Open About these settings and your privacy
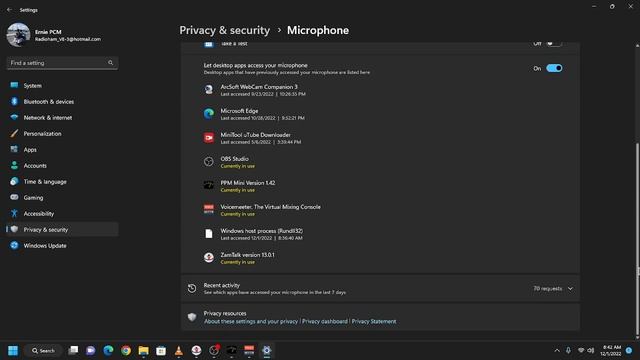The image size is (640, 360). [251, 321]
